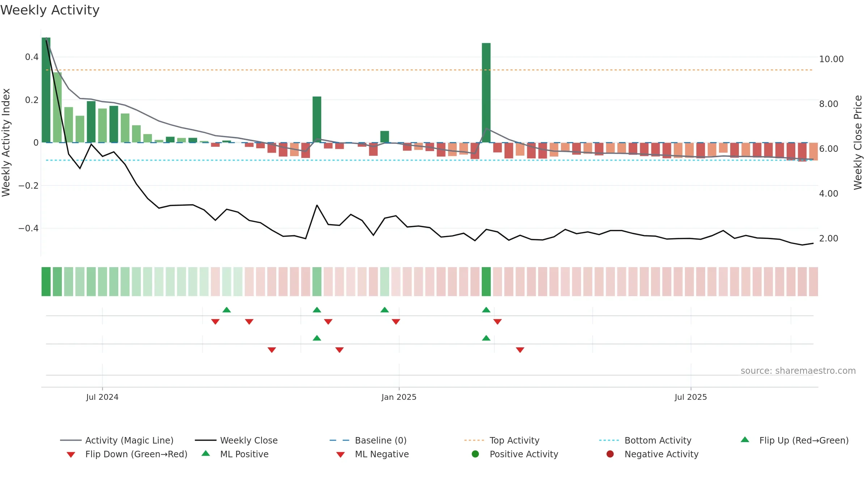Toggle the Activity (Magic Line) legend entry
Screen dimensions: 868x488
point(117,440)
